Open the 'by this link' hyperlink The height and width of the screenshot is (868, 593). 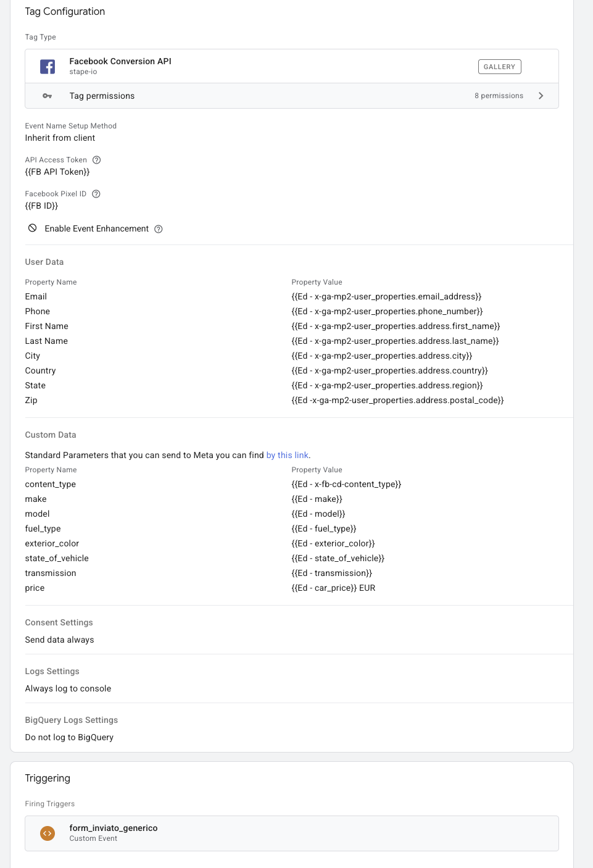click(288, 455)
